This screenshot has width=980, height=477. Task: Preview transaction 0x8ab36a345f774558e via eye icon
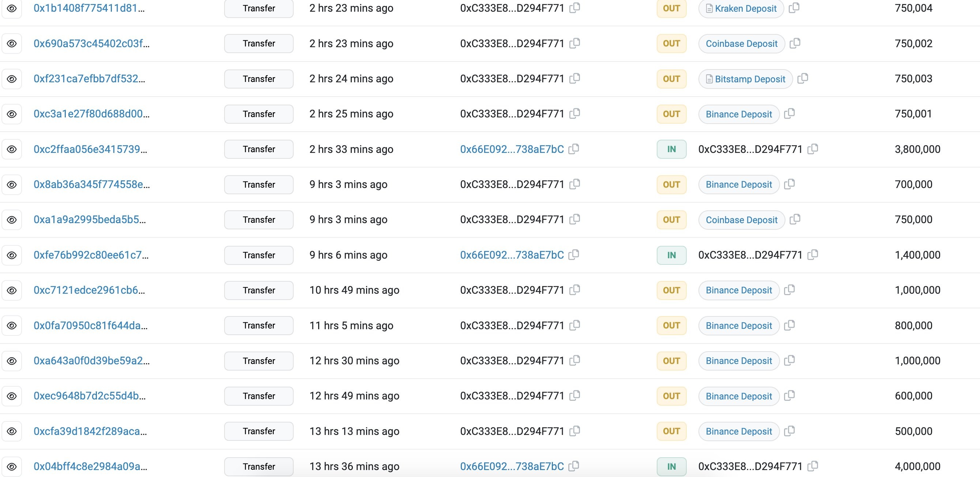coord(12,185)
